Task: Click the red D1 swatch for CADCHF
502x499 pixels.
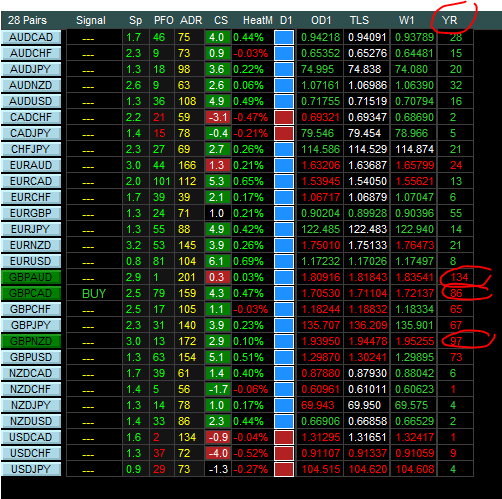Action: click(284, 117)
